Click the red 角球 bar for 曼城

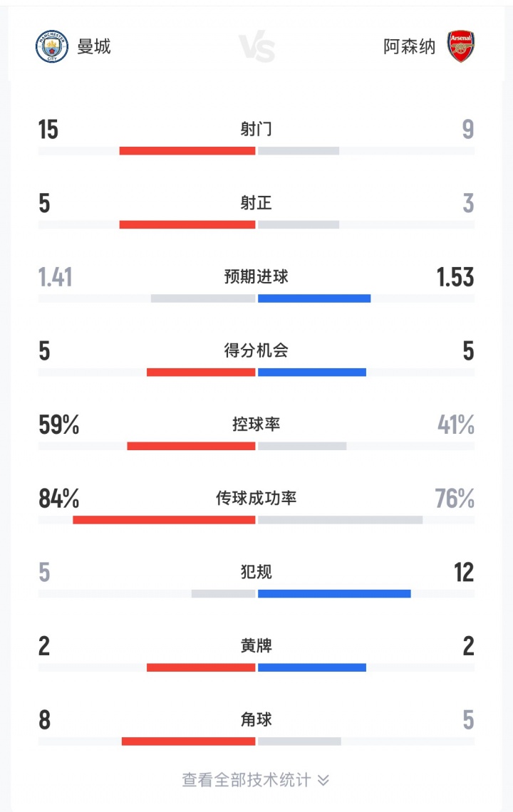click(188, 741)
